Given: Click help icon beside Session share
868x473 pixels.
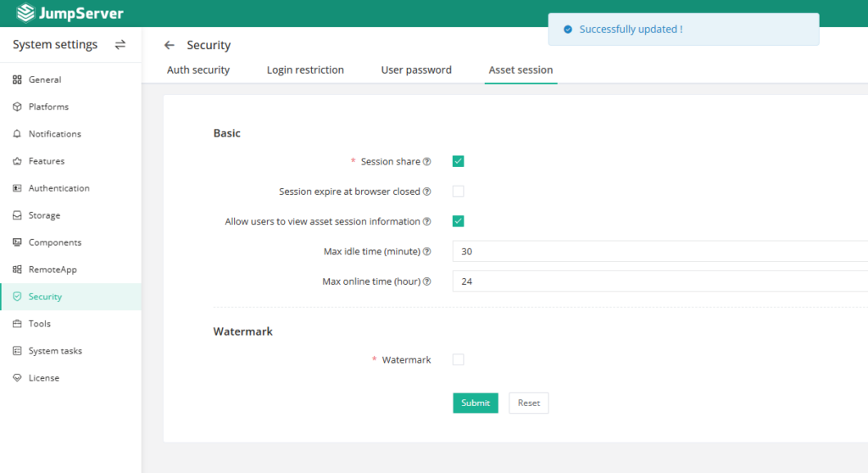Looking at the screenshot, I should coord(427,162).
